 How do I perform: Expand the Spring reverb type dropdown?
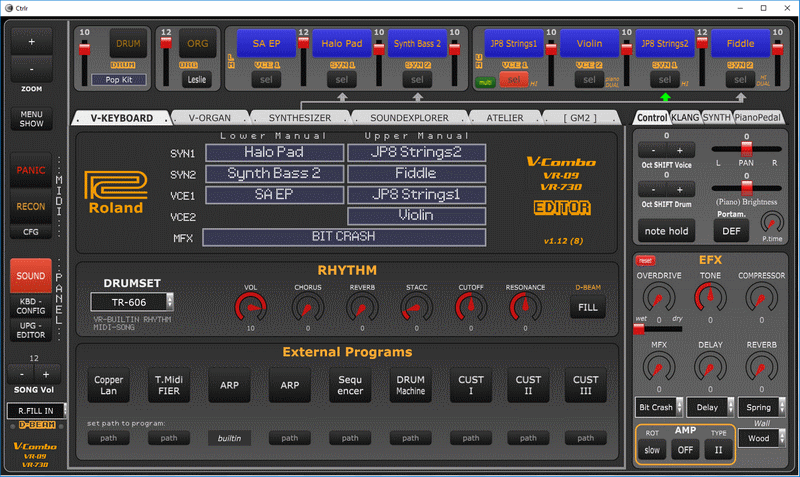(x=762, y=407)
